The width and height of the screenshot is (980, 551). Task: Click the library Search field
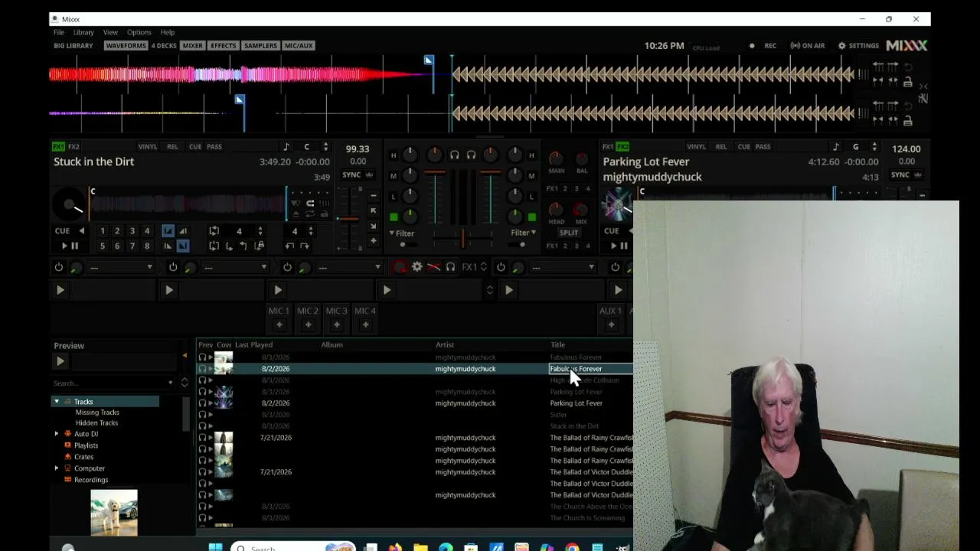tap(113, 383)
